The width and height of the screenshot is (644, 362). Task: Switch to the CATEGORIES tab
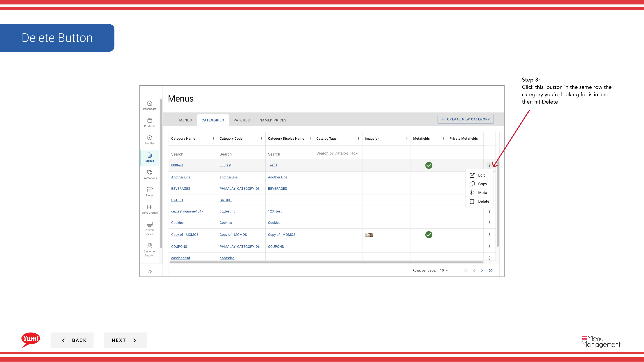tap(212, 120)
